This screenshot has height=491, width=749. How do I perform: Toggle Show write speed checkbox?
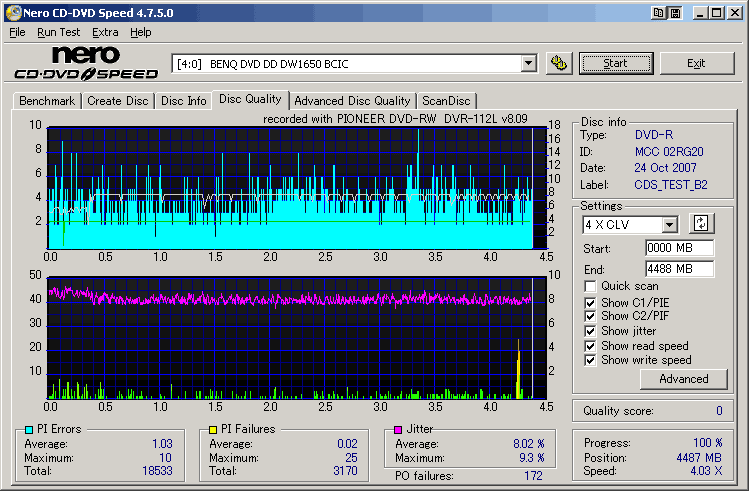point(590,360)
